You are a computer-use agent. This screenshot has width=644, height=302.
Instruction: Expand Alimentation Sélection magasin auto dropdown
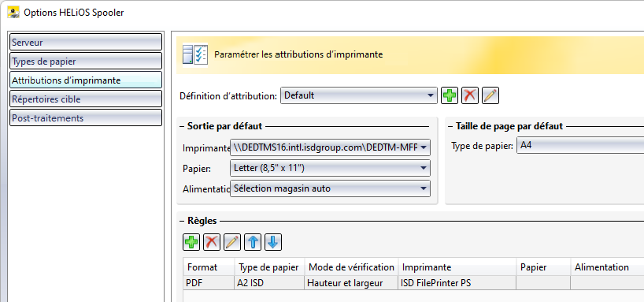click(330, 188)
